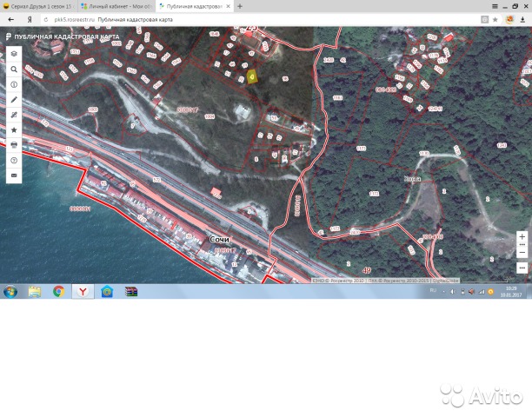Viewport: 532px width, 417px height.
Task: Change the RU input language
Action: 433,290
